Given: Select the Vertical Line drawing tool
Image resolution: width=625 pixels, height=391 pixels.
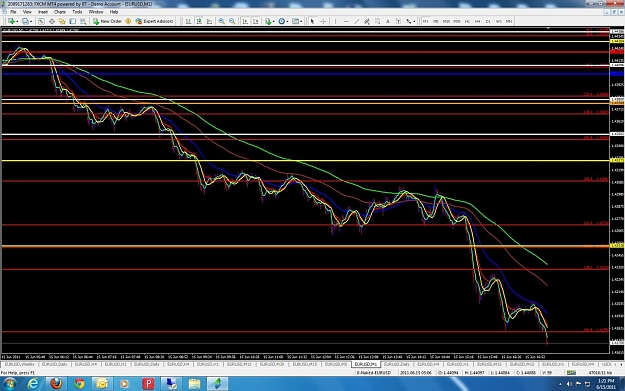Looking at the screenshot, I should pos(335,21).
